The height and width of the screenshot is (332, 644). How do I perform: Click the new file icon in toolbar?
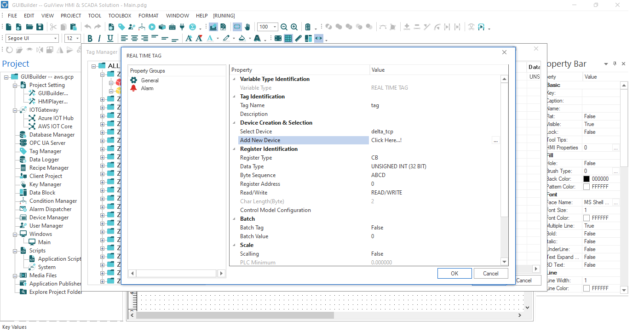(x=9, y=27)
